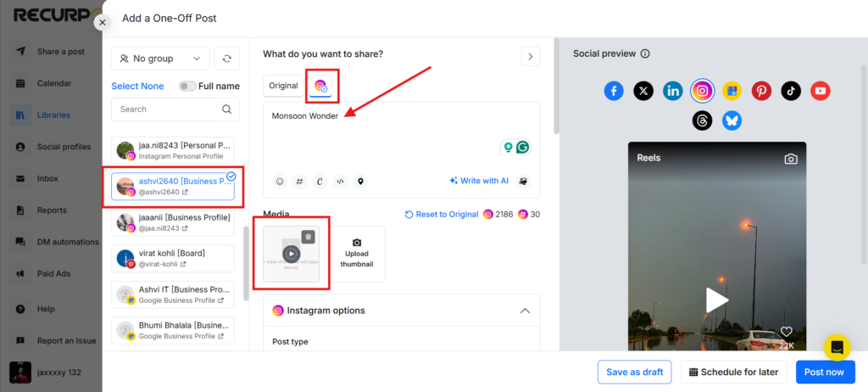Viewport: 868px width, 392px height.
Task: Click the account Search field
Action: click(x=175, y=109)
